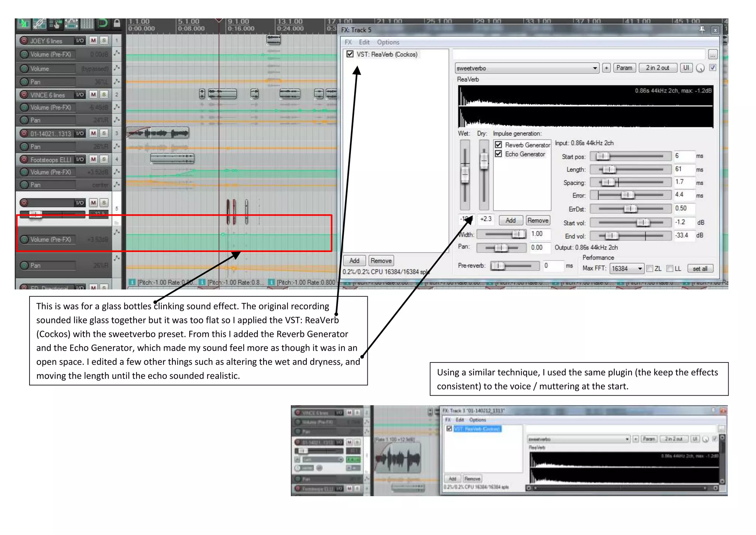
Task: Toggle the item grouping chain-link icon
Action: point(39,24)
